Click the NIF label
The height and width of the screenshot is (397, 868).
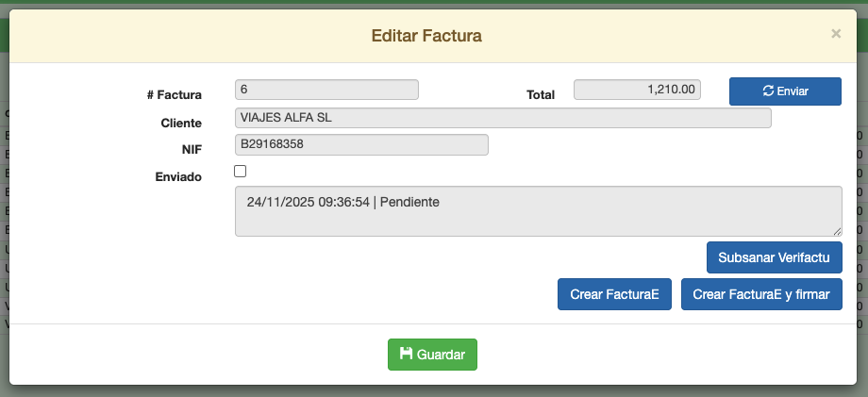point(190,149)
